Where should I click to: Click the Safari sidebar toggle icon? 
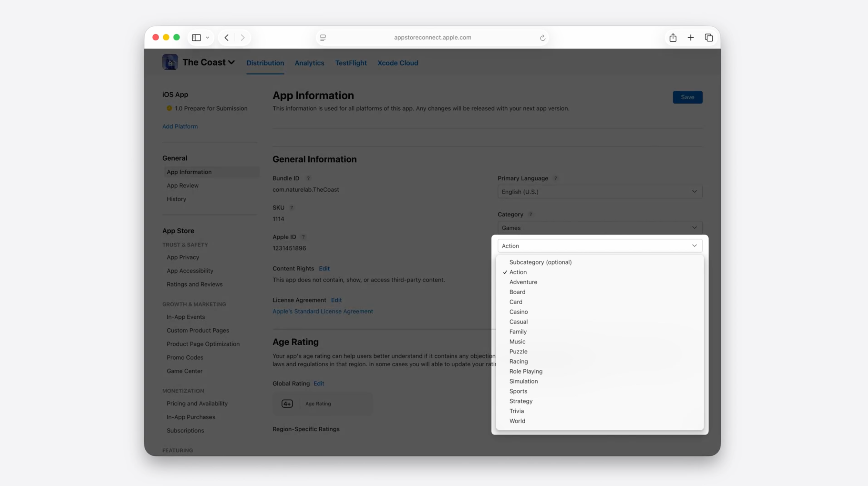[196, 37]
